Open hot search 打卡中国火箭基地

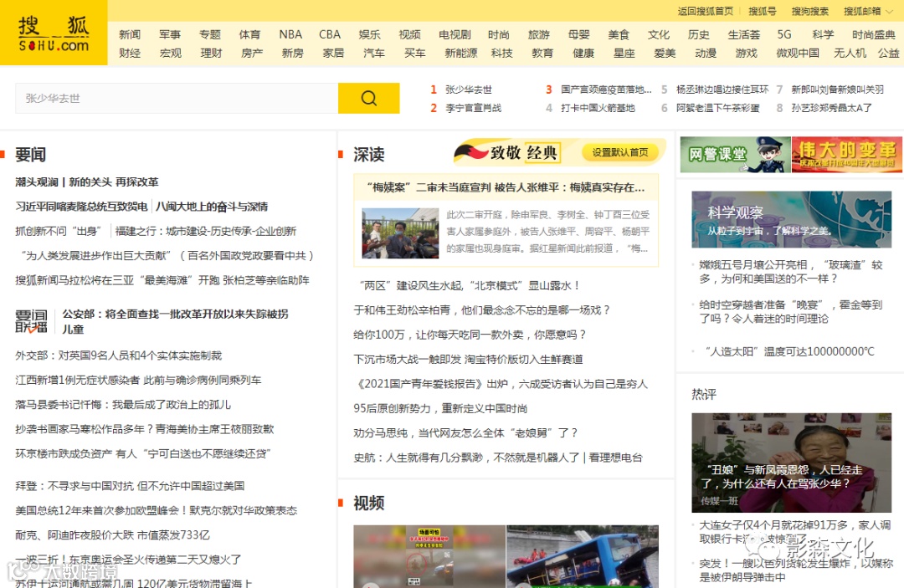tap(598, 108)
